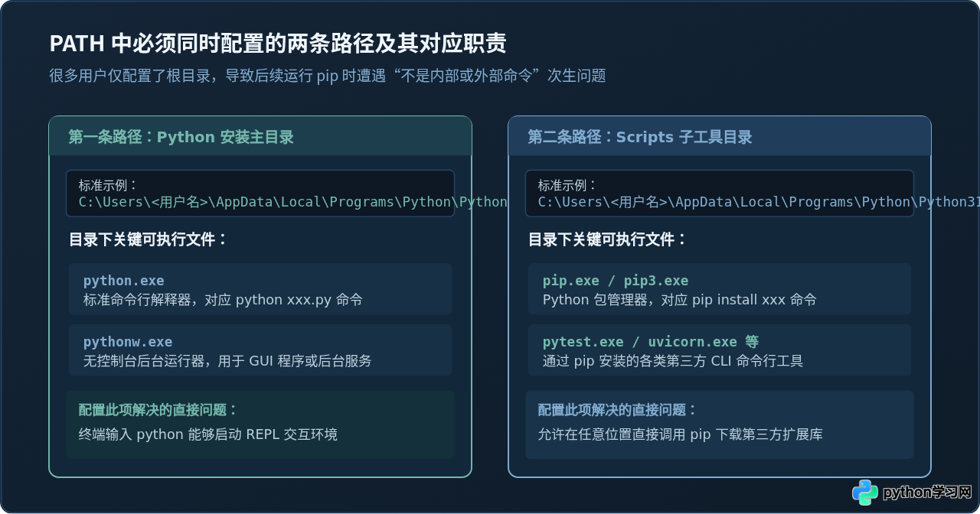
Task: Click 配置此项解决的直接问题 in the Scripts card
Action: click(618, 410)
